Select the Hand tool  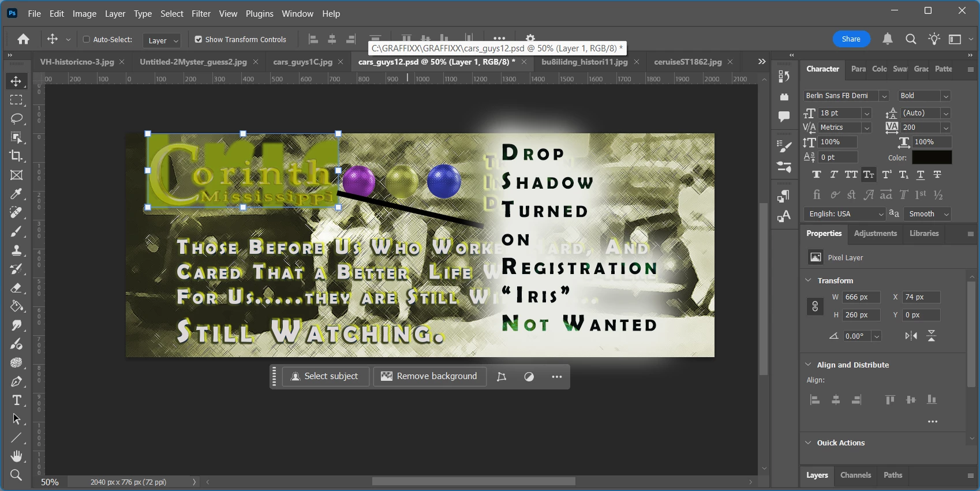click(16, 456)
